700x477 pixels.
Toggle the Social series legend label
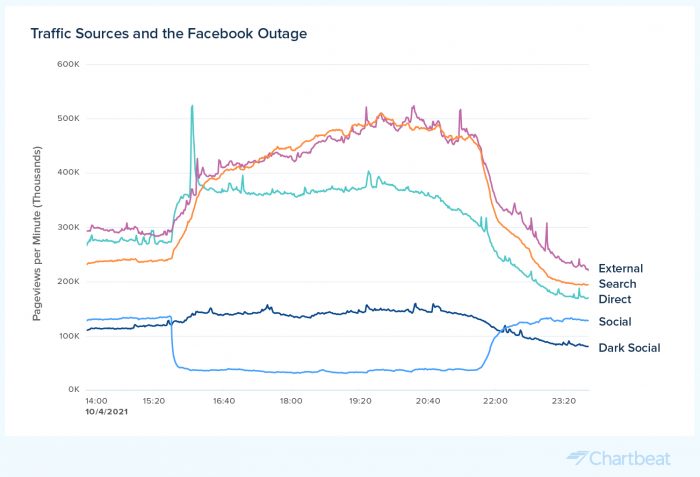613,322
